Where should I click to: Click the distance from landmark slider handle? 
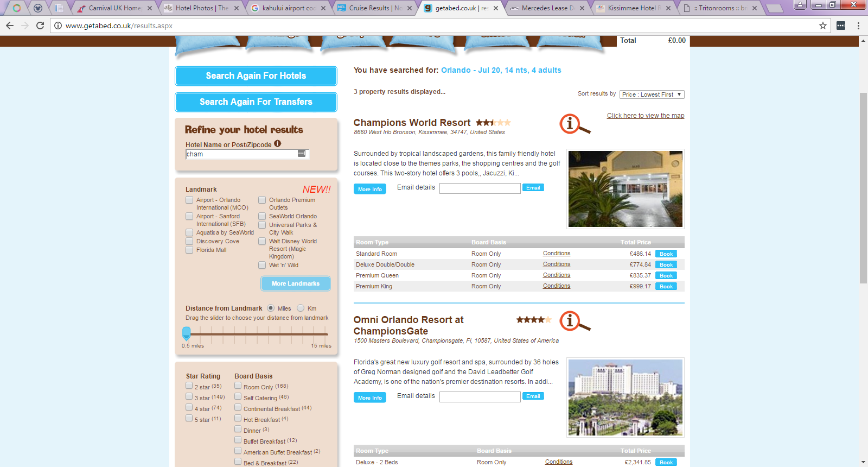point(187,333)
